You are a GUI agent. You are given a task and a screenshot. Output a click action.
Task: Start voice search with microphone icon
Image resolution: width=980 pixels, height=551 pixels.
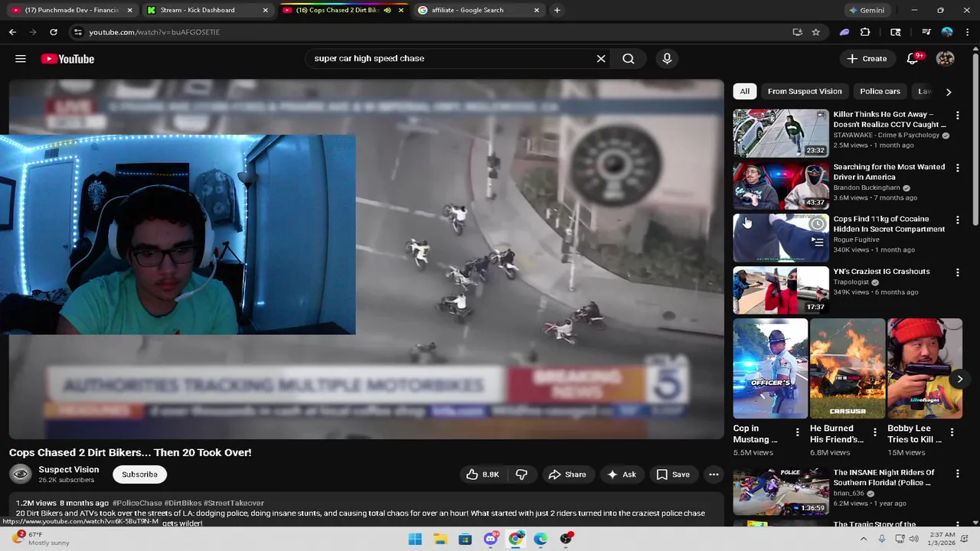(667, 59)
